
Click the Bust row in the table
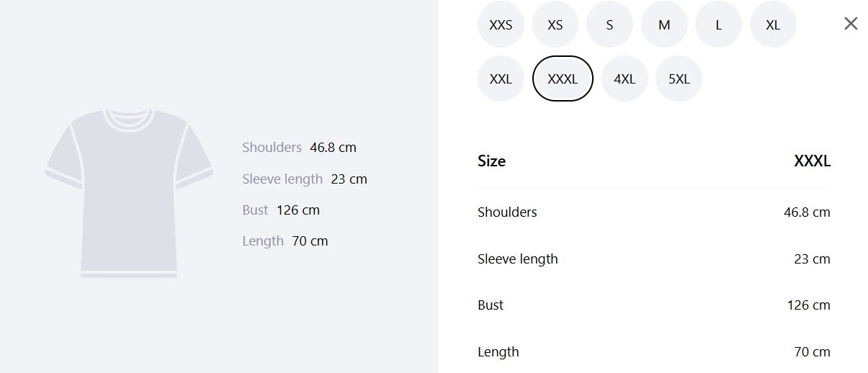[654, 305]
